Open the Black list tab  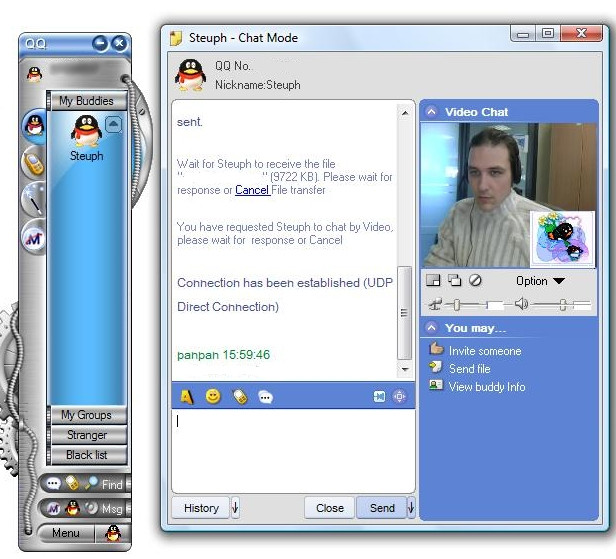pyautogui.click(x=87, y=455)
